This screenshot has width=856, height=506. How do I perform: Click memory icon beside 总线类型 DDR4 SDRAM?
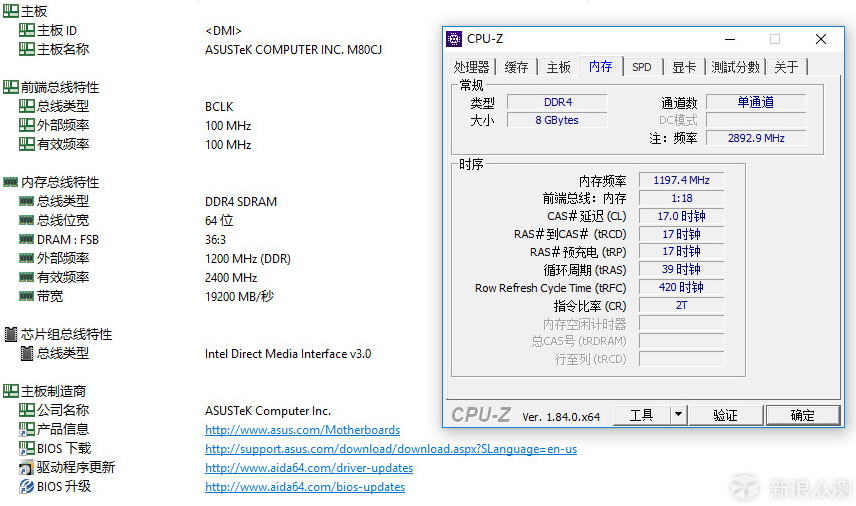(27, 201)
